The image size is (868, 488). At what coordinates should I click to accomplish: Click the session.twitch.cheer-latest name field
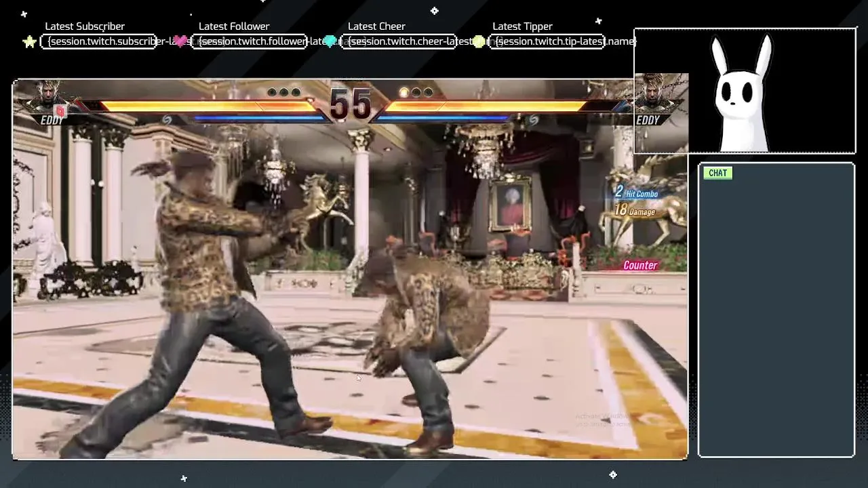tap(398, 41)
